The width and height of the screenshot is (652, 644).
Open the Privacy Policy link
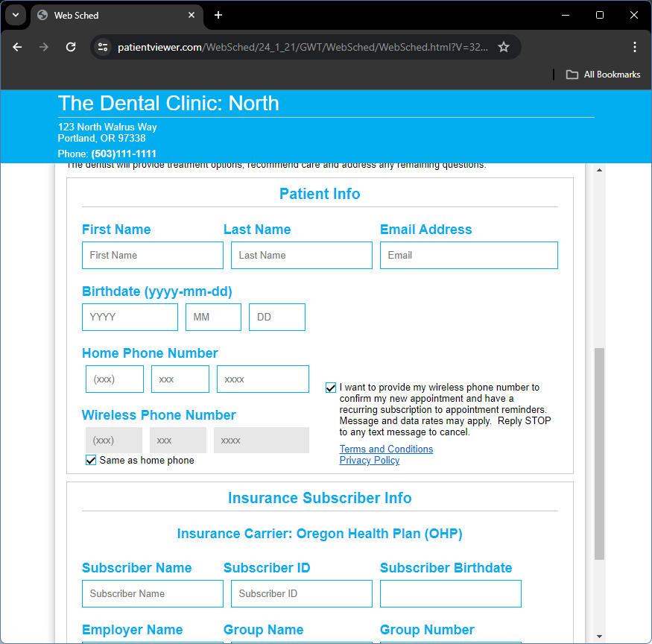[370, 461]
